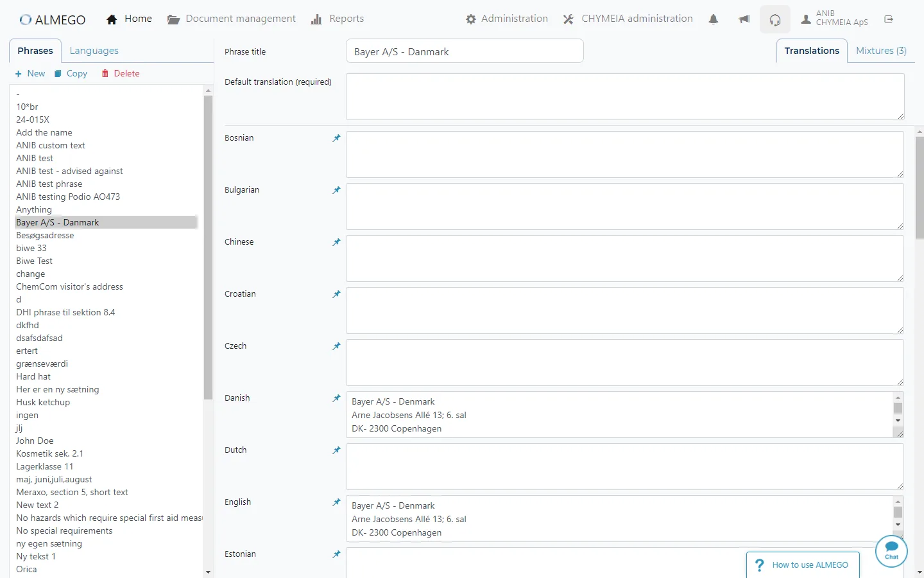This screenshot has width=924, height=578.
Task: Click the headset support icon
Action: coord(775,20)
